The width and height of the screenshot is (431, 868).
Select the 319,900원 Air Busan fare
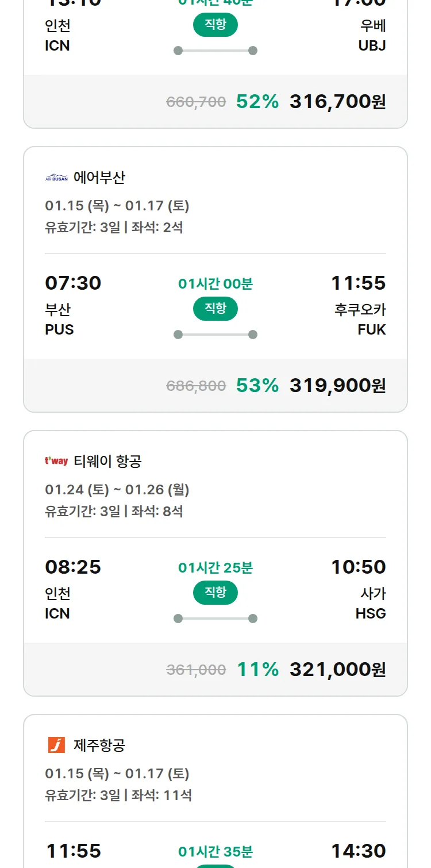pyautogui.click(x=337, y=385)
